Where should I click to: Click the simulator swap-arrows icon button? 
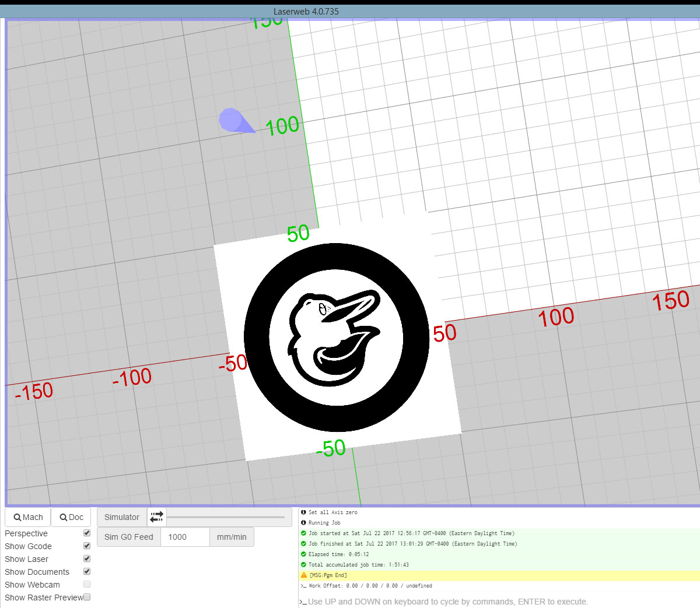click(156, 517)
